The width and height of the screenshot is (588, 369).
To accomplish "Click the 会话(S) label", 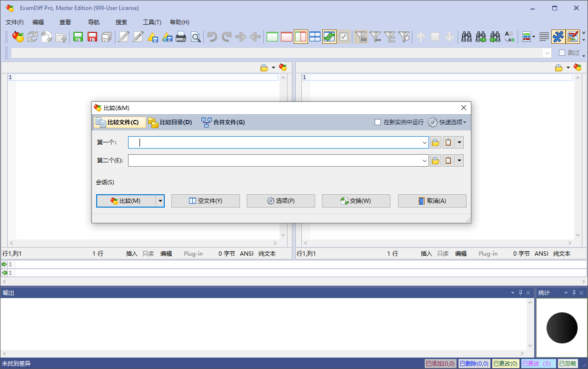I will [106, 182].
